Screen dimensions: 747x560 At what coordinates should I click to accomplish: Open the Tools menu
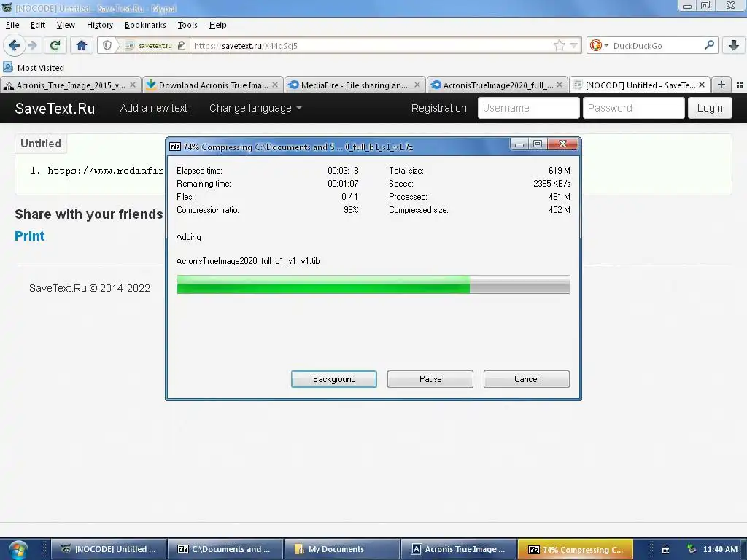point(187,25)
